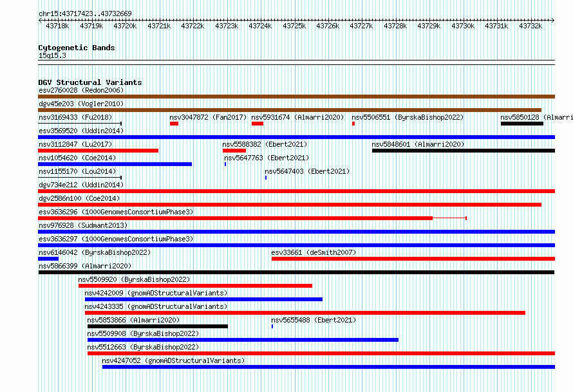
Task: Open nsv5509920 (ByrskaBishop2022) label
Action: point(134,279)
